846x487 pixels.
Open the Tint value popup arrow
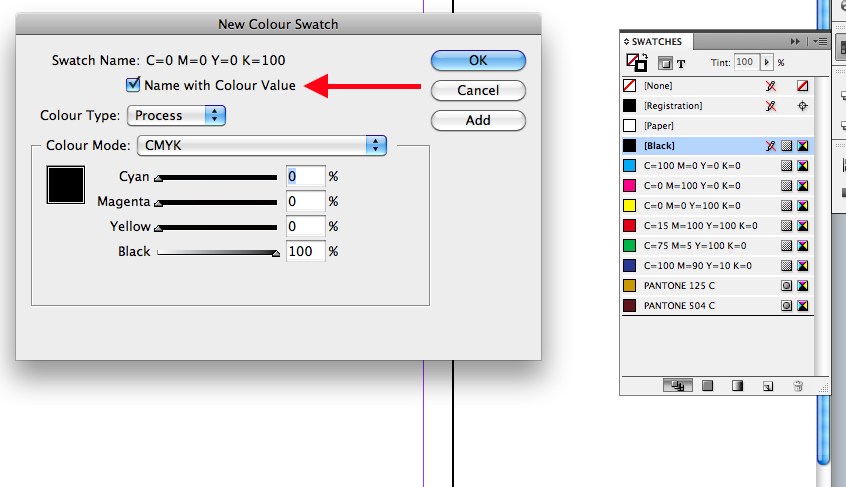click(768, 62)
